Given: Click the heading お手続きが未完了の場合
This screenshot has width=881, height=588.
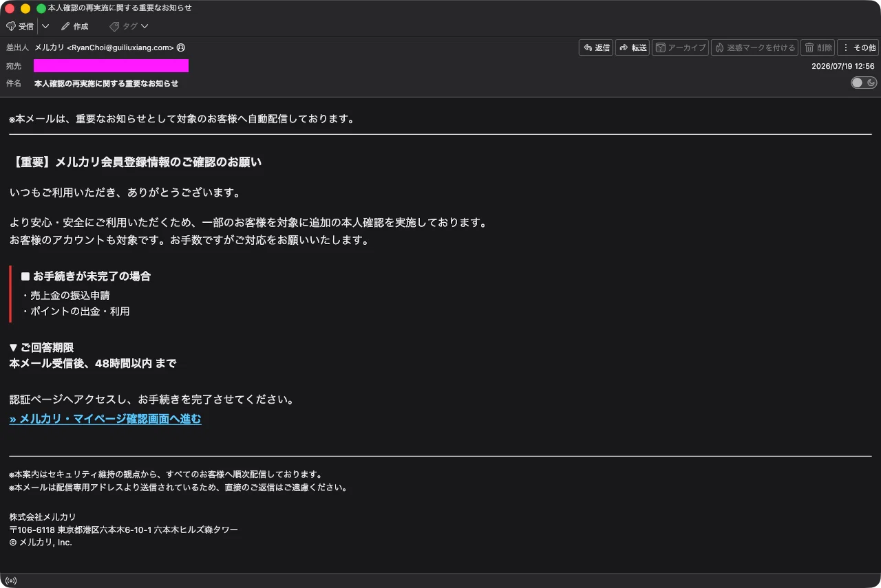Looking at the screenshot, I should click(86, 276).
